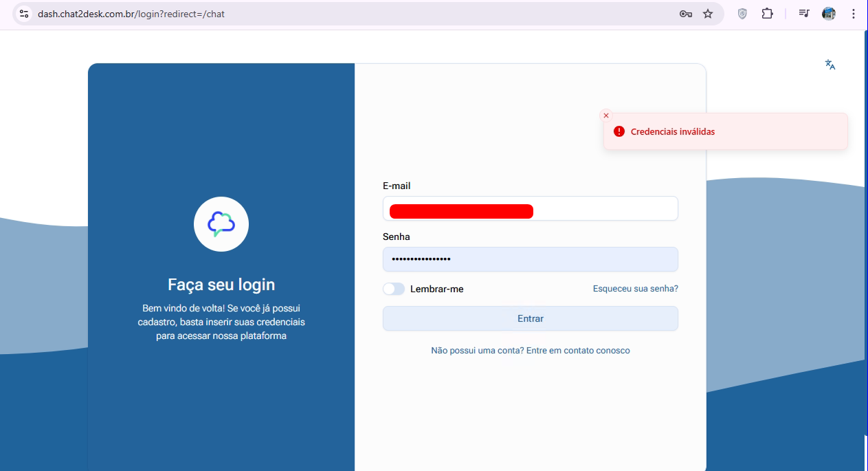Image resolution: width=868 pixels, height=471 pixels.
Task: Click the Chat2Desk cloud logo
Action: pos(221,224)
